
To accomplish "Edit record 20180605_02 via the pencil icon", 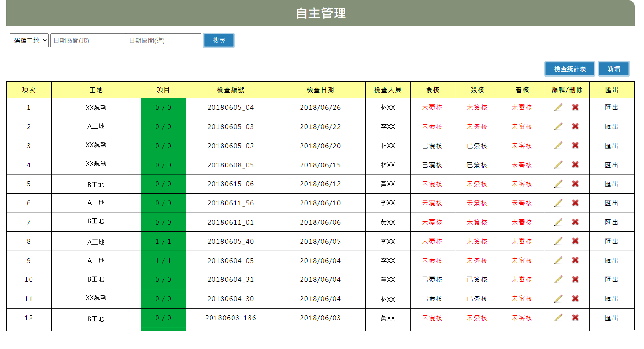I will click(x=558, y=145).
